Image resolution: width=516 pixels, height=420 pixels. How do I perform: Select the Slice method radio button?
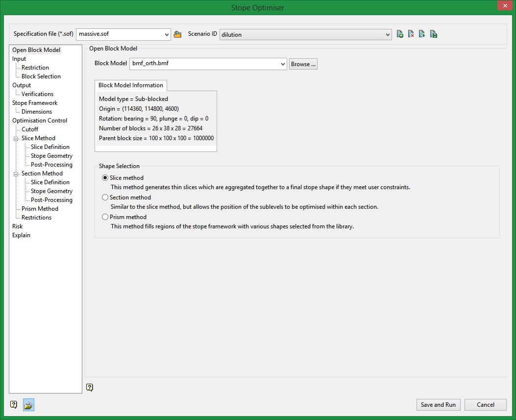[105, 178]
